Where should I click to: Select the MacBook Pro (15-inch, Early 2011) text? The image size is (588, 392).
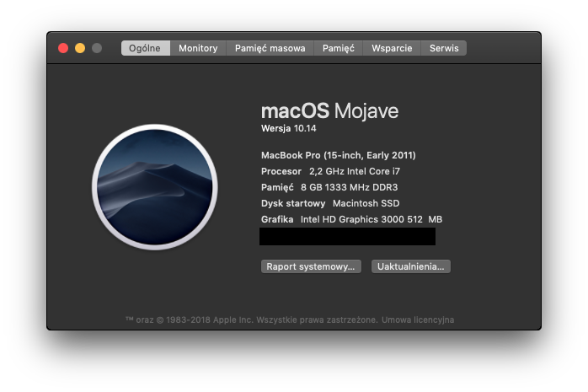coord(339,155)
